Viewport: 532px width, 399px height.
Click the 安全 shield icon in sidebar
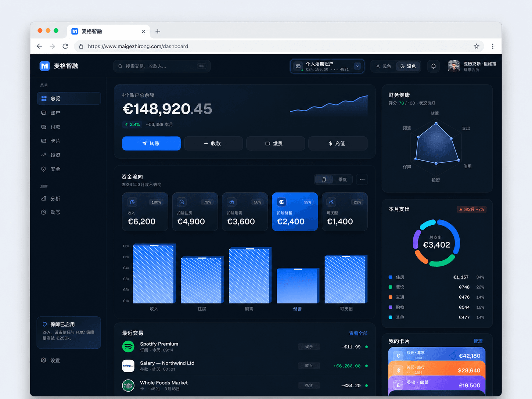pos(43,169)
